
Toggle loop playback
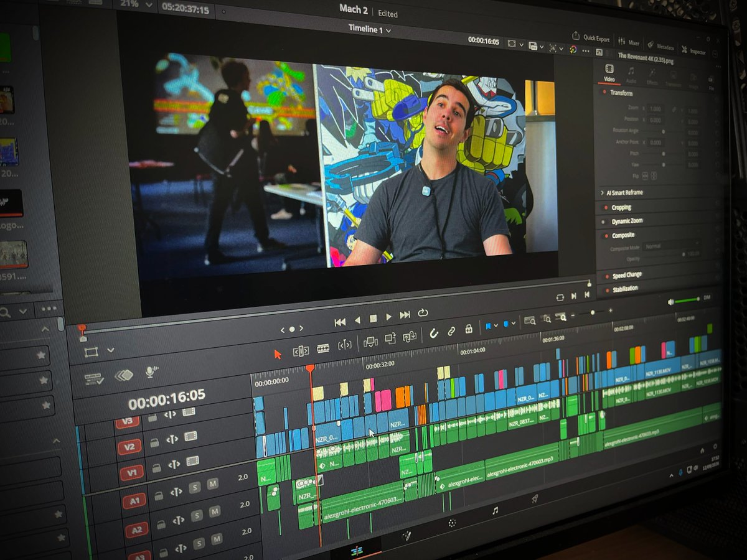click(x=423, y=312)
